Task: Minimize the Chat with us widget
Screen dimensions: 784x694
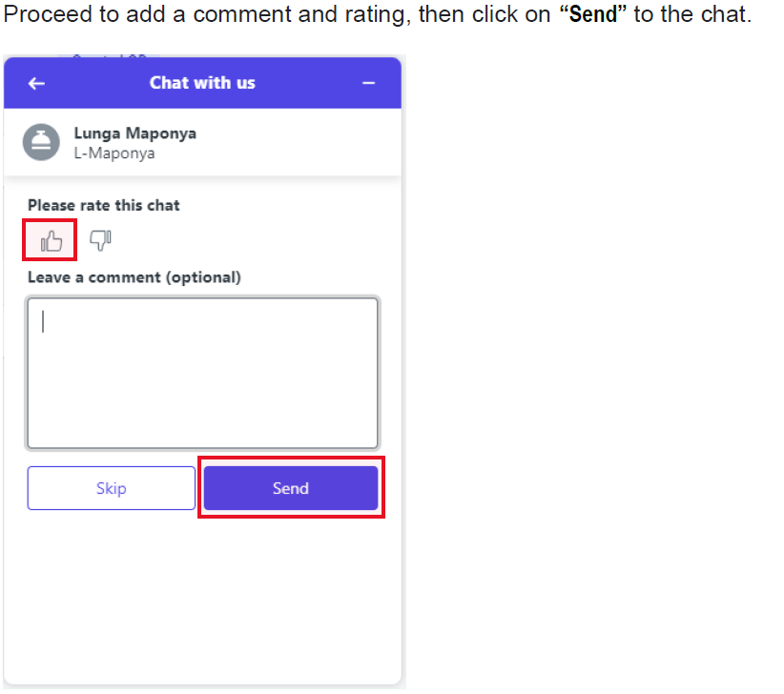Action: coord(368,84)
